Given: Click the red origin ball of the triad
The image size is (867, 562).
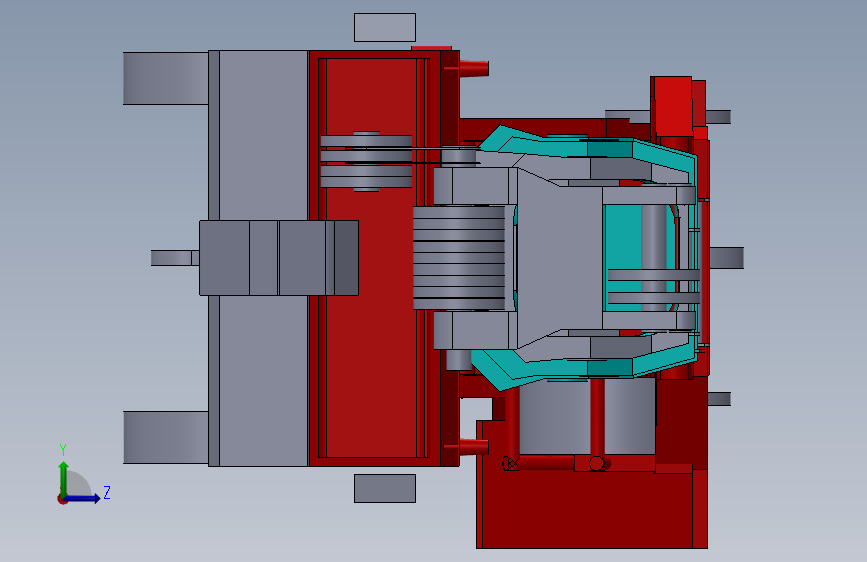Looking at the screenshot, I should click(62, 499).
